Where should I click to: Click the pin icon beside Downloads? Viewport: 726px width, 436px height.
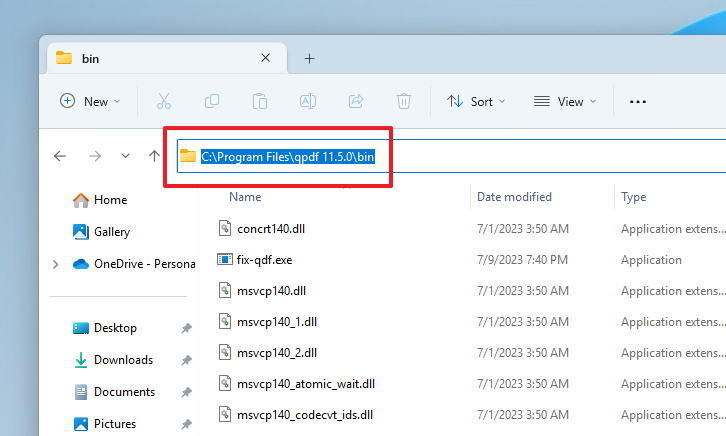coord(187,360)
